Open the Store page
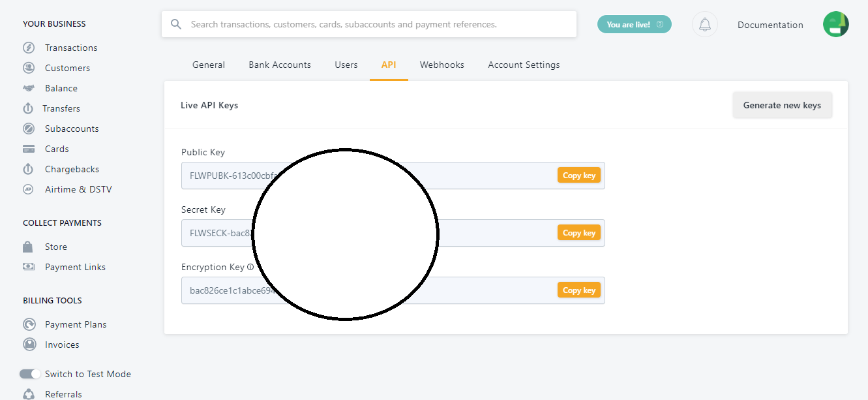Screen dimensions: 868x400 [56, 247]
